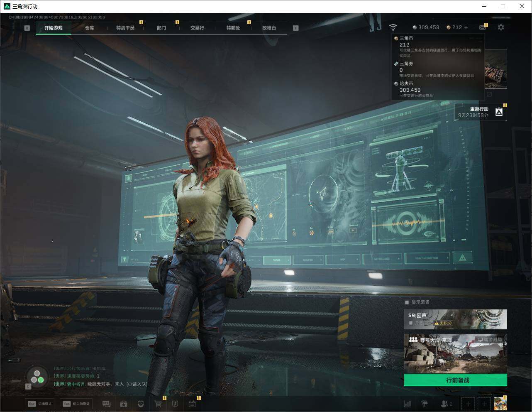Click the 重返行动 event button
Image resolution: width=532 pixels, height=412 pixels.
click(x=481, y=112)
